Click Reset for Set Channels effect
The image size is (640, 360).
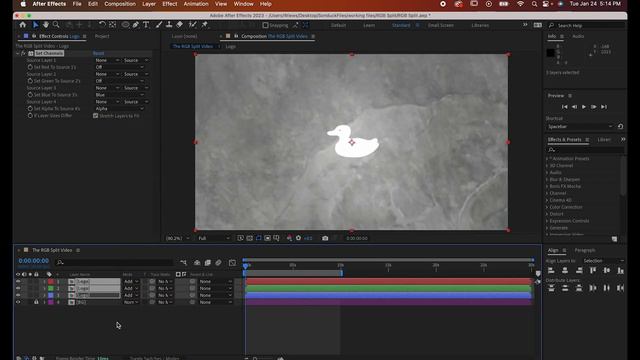[x=98, y=53]
